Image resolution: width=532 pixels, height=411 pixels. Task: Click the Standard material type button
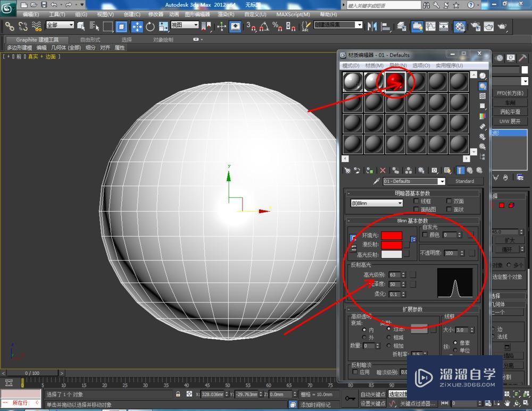coord(465,181)
